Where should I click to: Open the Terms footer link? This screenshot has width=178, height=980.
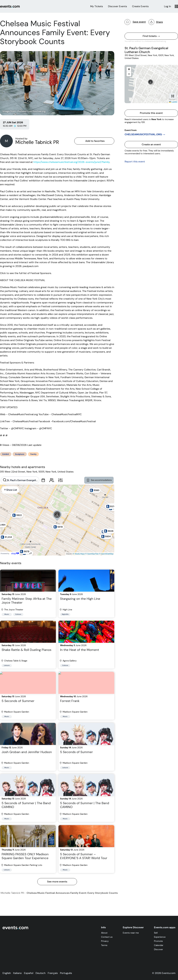104,945
